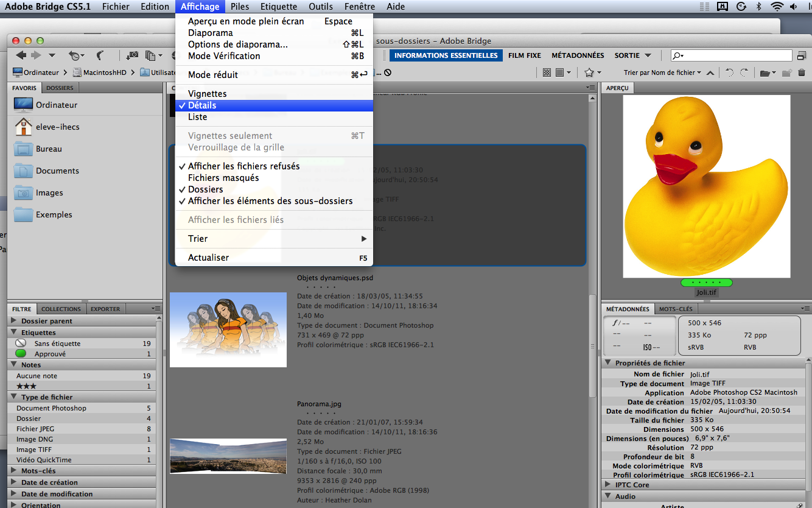Choose Mode réduit menu entry
This screenshot has height=508, width=812.
tap(274, 75)
